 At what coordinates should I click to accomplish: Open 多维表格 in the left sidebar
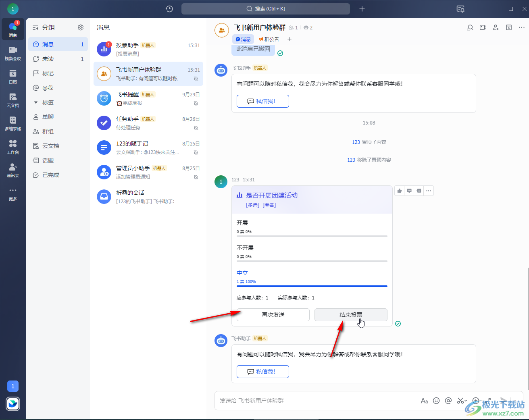[x=13, y=123]
